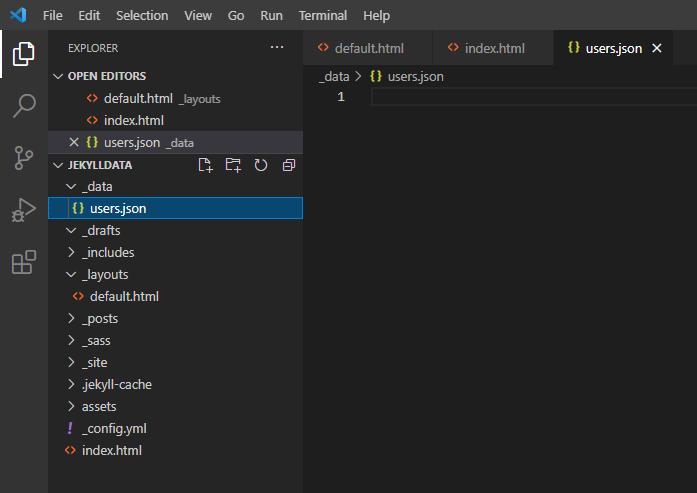Open the Terminal menu
Screen dimensions: 697x493
(323, 16)
